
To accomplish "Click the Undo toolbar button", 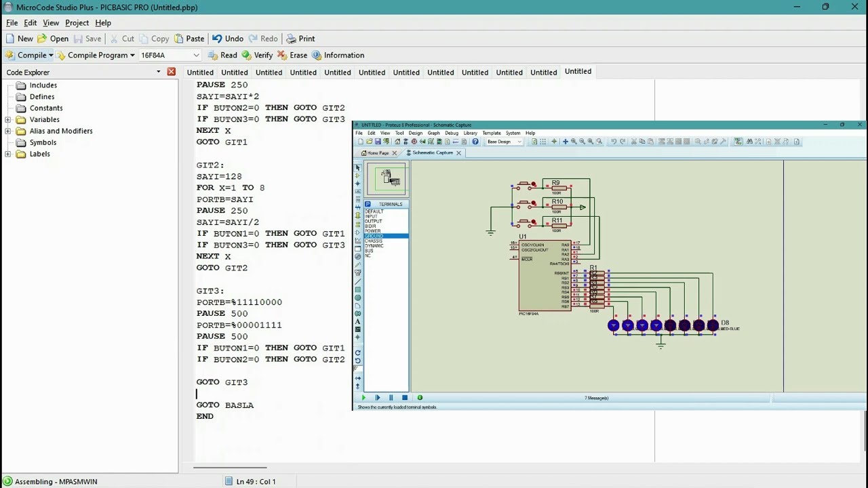I will pos(228,39).
